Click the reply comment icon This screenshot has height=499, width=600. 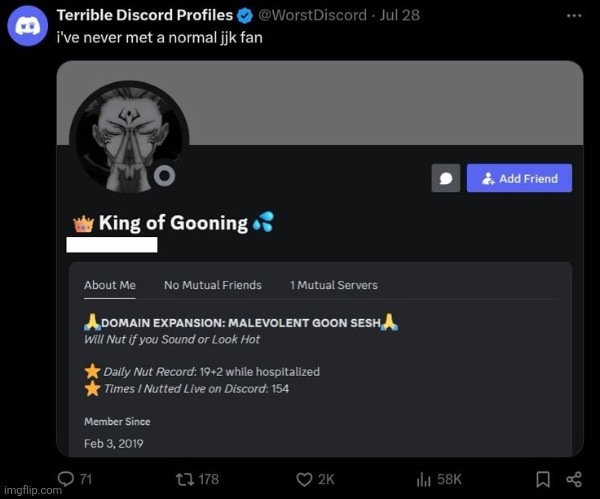pyautogui.click(x=66, y=479)
